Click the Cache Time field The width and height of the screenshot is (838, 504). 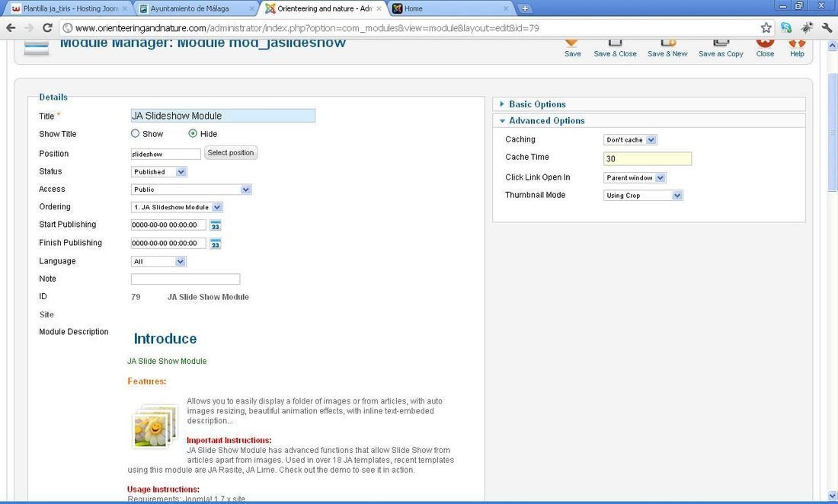pyautogui.click(x=648, y=158)
